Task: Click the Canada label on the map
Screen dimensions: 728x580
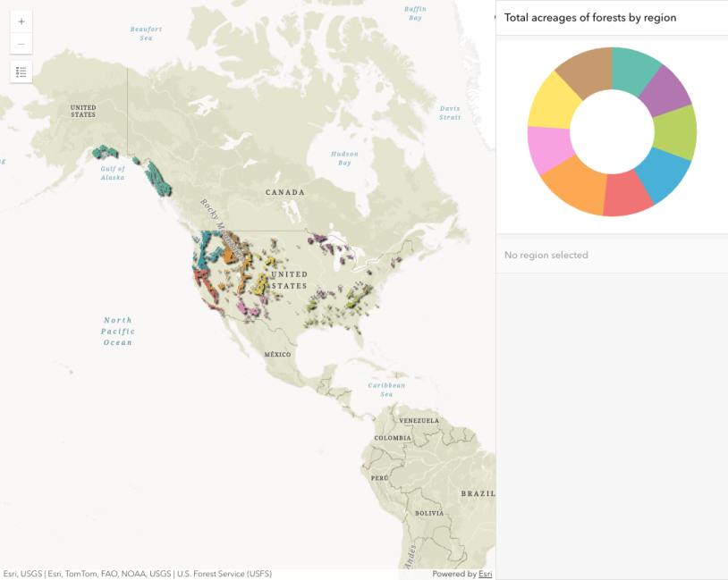Action: (x=284, y=192)
